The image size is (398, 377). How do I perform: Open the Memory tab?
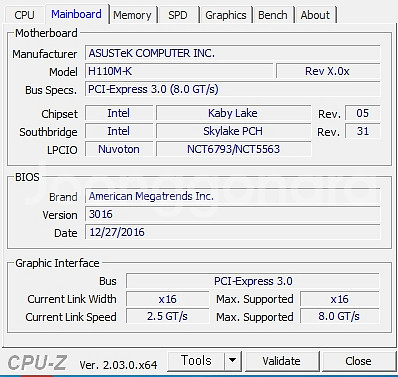tap(132, 15)
